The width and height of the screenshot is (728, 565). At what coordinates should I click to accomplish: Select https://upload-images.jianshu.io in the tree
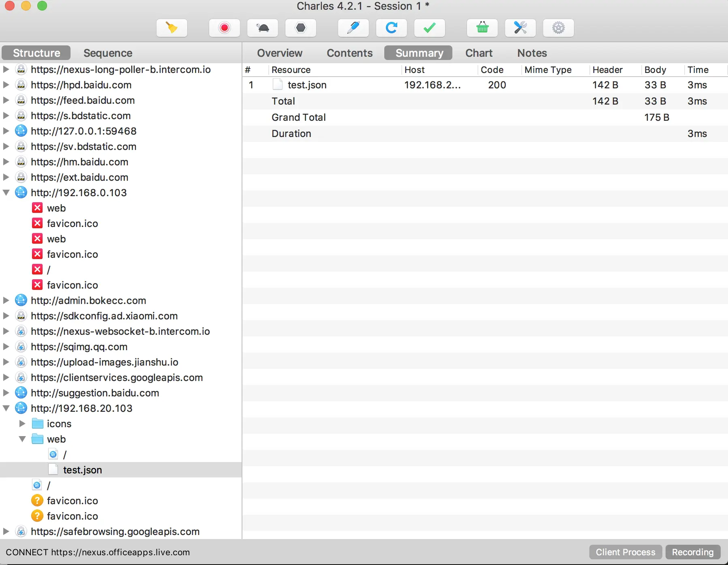point(105,362)
